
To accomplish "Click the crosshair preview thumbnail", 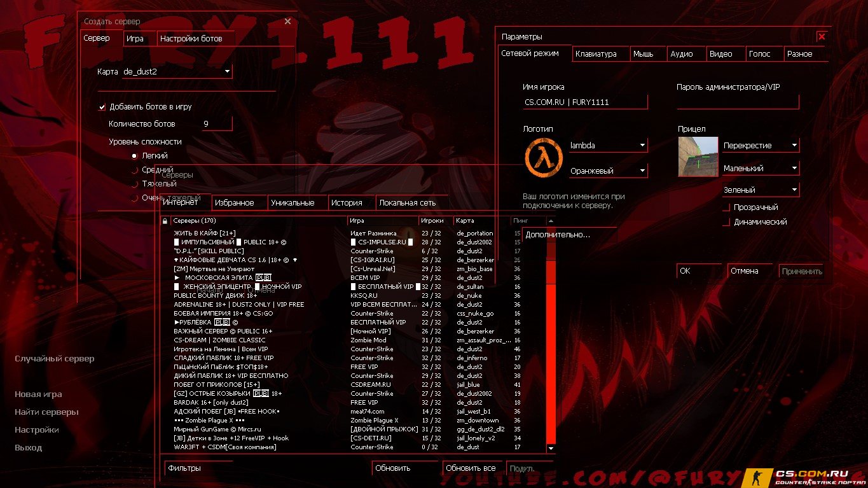I will pos(698,157).
